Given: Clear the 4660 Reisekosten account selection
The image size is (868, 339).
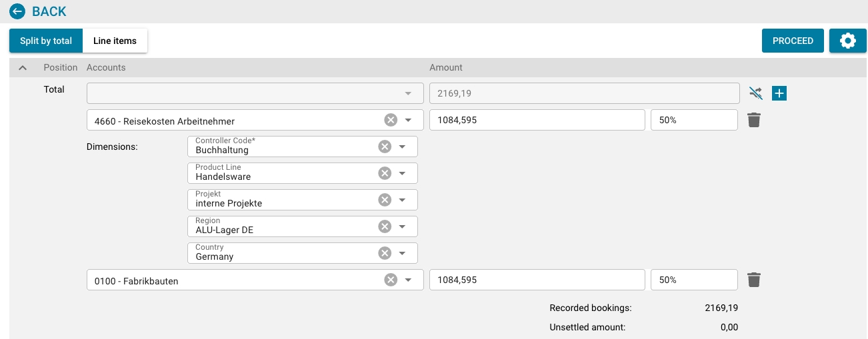Looking at the screenshot, I should click(x=391, y=120).
